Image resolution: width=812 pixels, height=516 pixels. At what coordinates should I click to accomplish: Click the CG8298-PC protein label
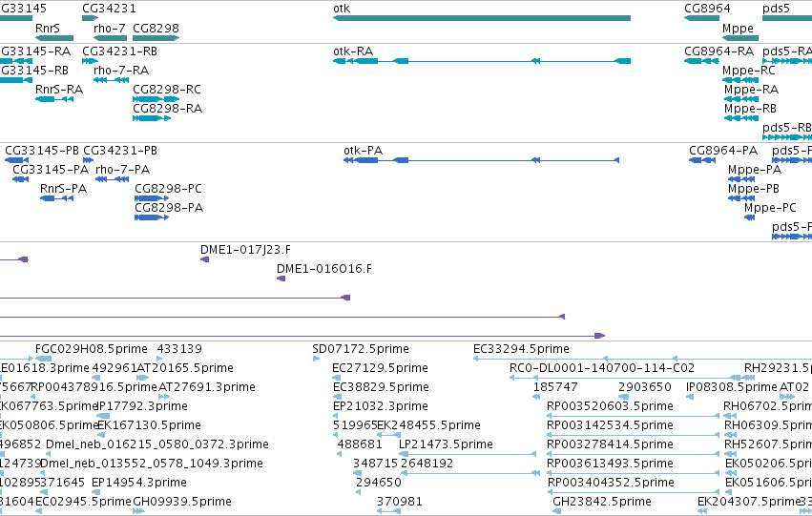coord(168,189)
